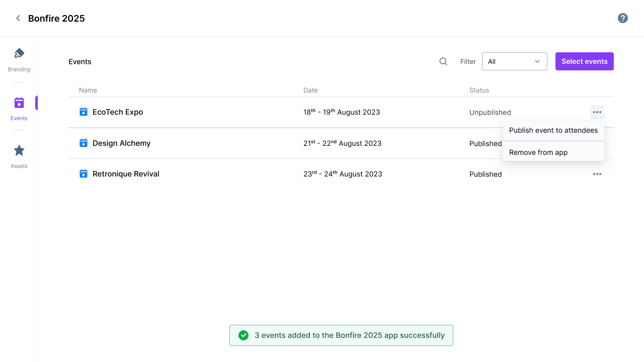This screenshot has width=644, height=362.
Task: Click the Name column header
Action: [88, 90]
